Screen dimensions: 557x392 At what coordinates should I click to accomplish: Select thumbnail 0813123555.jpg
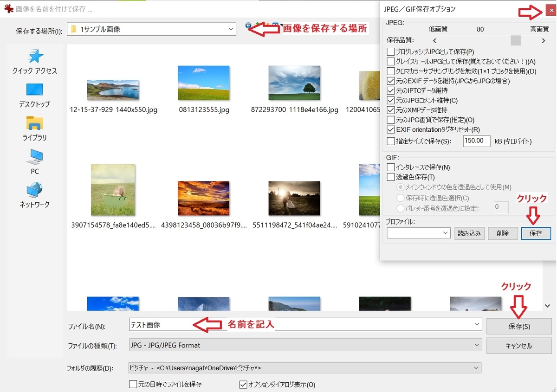point(204,83)
